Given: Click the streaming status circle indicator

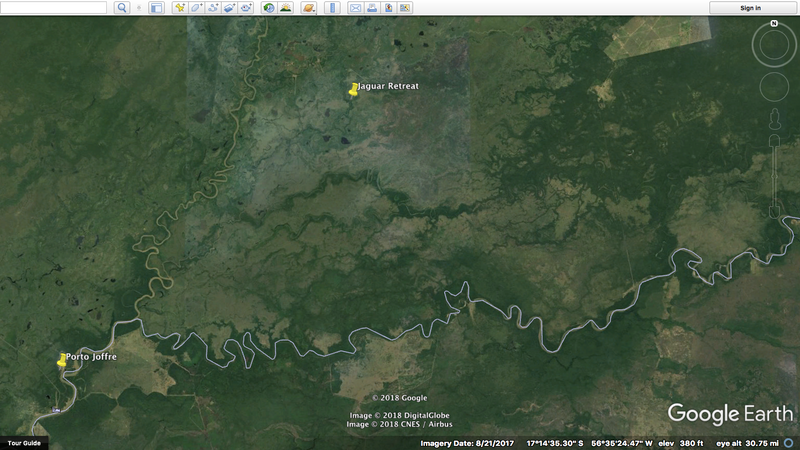Looking at the screenshot, I should pyautogui.click(x=789, y=443).
